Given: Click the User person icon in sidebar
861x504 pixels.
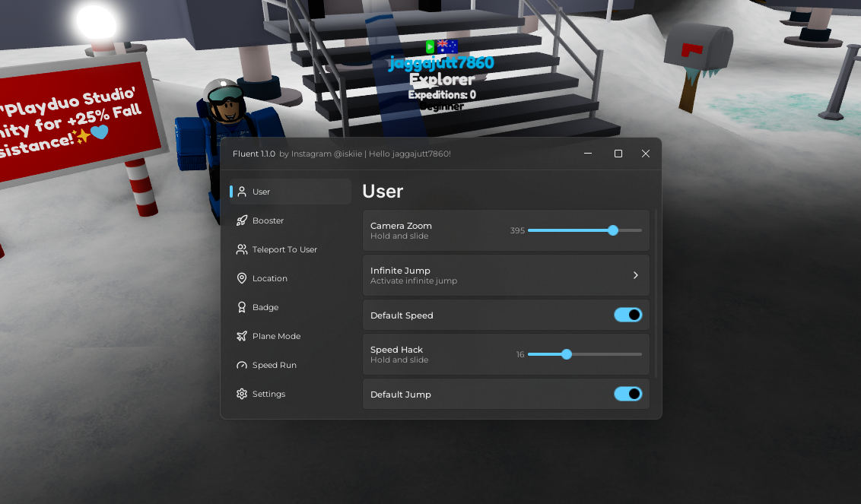Looking at the screenshot, I should coord(242,192).
